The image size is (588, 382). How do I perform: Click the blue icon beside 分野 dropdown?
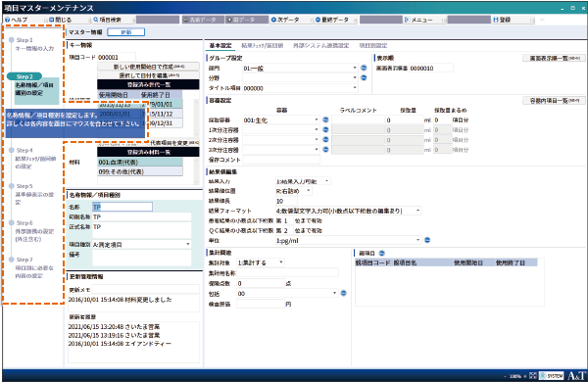pyautogui.click(x=364, y=77)
